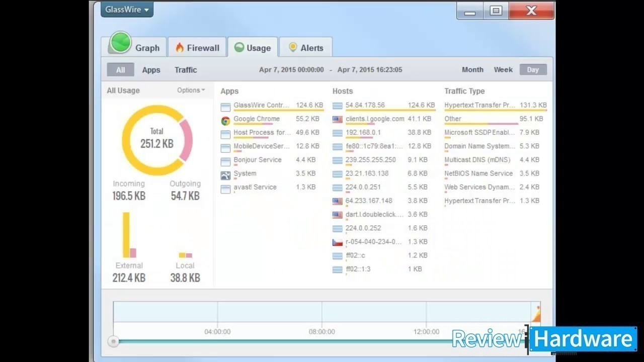Switch the time range to Month
Screen dimensions: 644x362
(472, 70)
